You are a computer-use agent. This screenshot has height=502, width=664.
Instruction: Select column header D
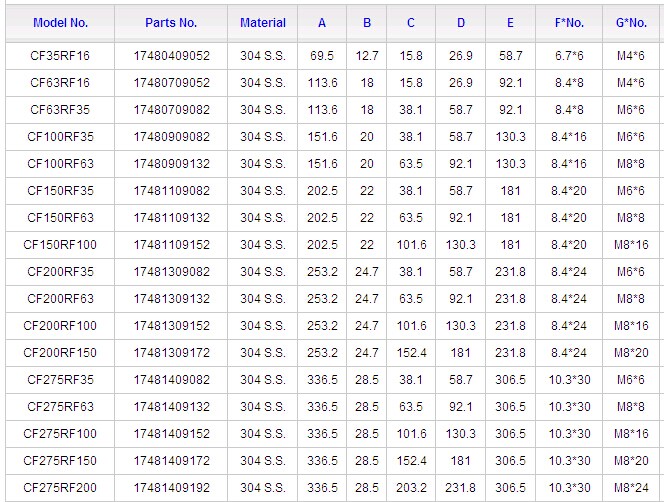tap(460, 22)
